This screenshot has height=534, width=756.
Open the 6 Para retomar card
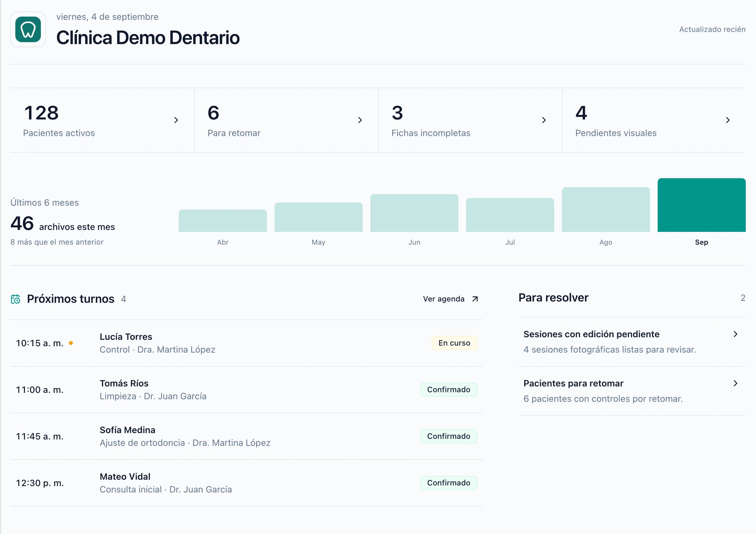coord(286,120)
